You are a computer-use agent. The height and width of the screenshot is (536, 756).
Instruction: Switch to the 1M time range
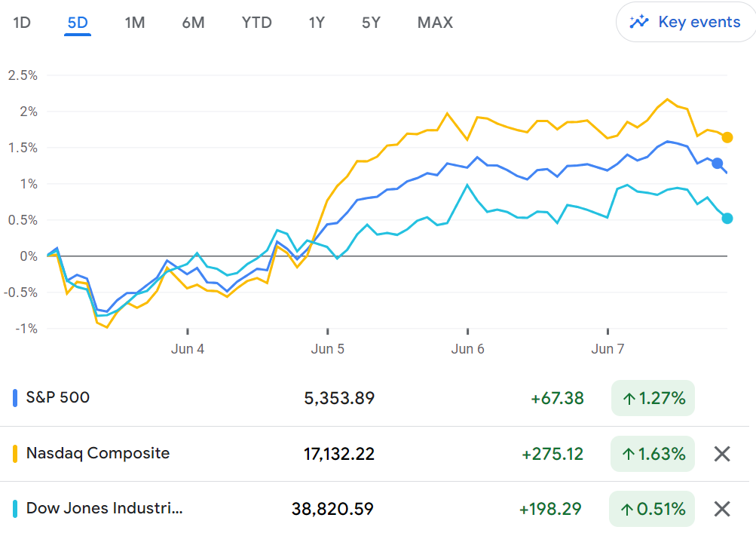tap(134, 23)
